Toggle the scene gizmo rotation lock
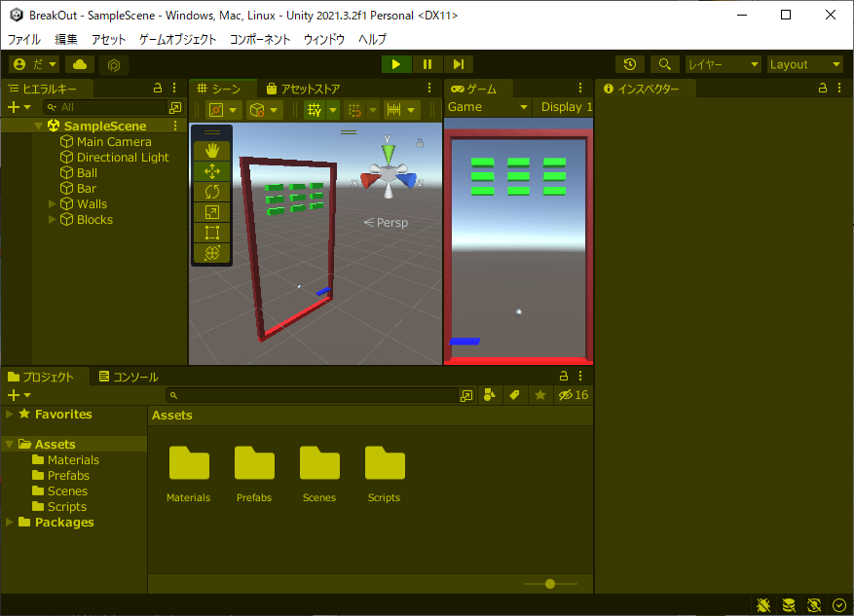854x616 pixels. point(420,143)
